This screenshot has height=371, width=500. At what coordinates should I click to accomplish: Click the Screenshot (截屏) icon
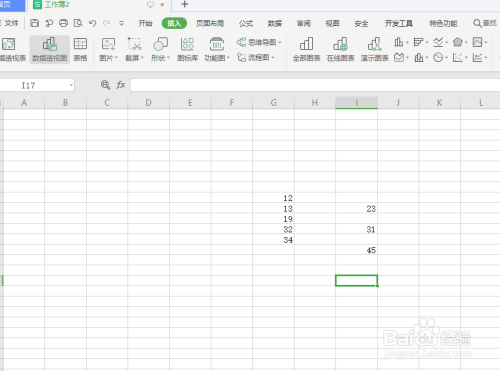(134, 44)
